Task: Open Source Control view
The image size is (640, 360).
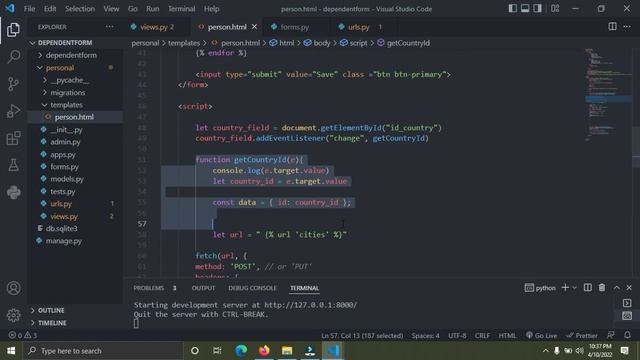Action: (13, 84)
